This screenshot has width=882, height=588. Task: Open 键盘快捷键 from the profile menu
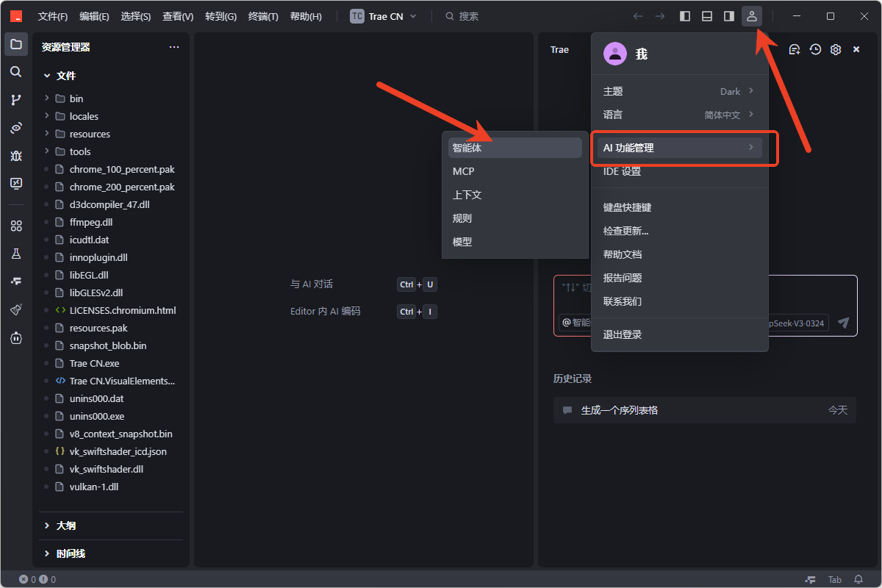(x=679, y=207)
